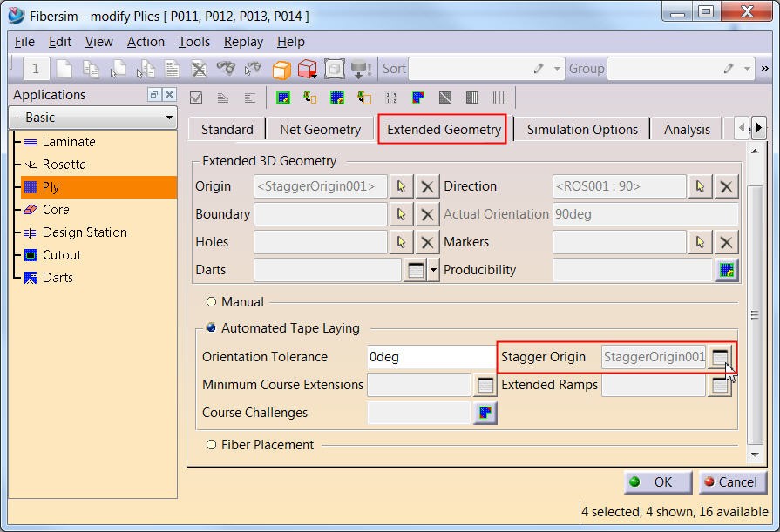This screenshot has width=780, height=532.
Task: Open the Replay menu
Action: 243,42
